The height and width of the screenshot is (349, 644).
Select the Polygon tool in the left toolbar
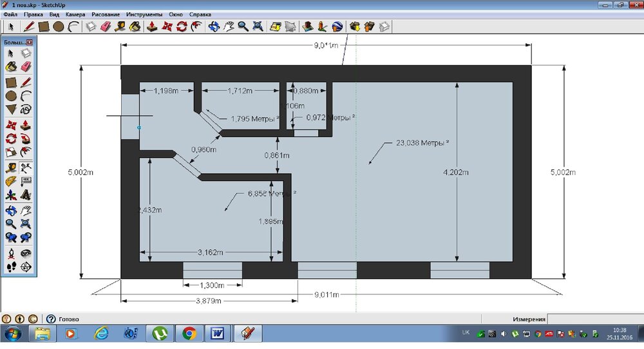11,109
